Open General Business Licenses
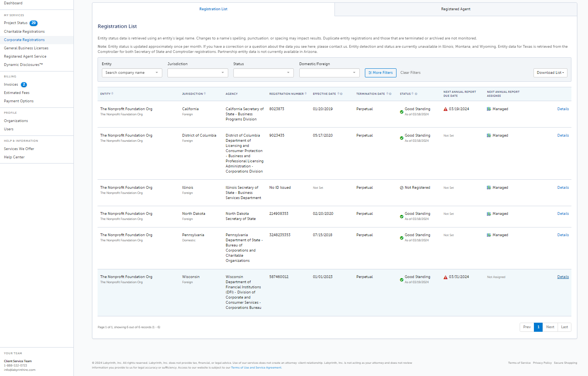Image resolution: width=588 pixels, height=376 pixels. tap(26, 48)
